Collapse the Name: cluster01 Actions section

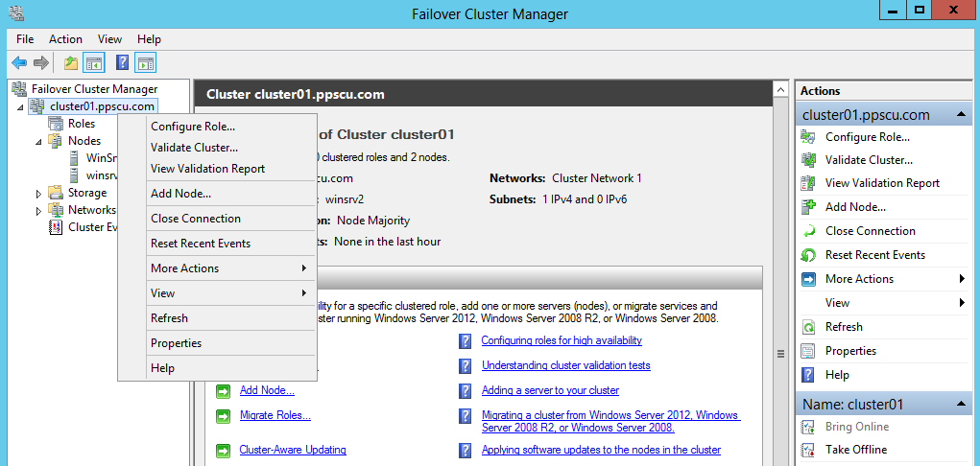pos(961,405)
